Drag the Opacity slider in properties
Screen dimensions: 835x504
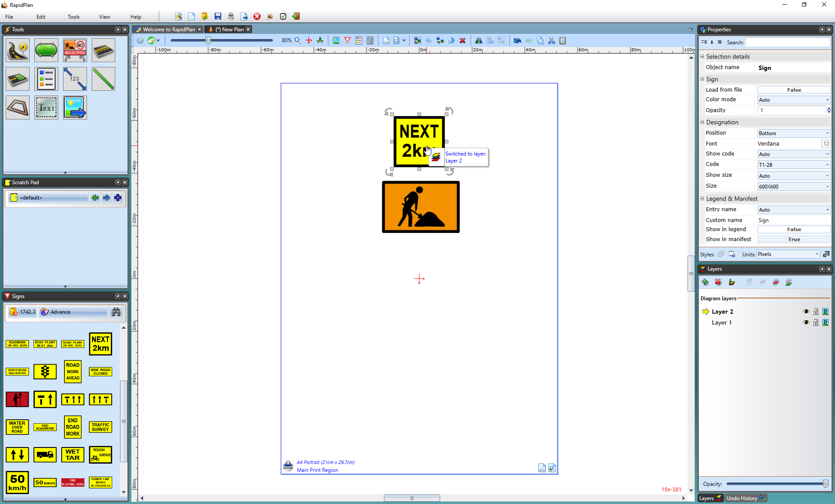827,484
